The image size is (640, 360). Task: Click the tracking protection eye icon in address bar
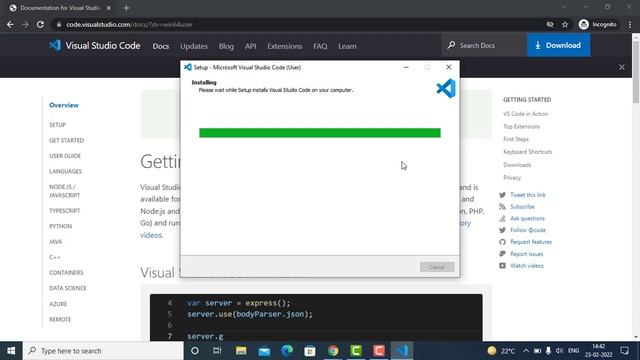click(550, 24)
